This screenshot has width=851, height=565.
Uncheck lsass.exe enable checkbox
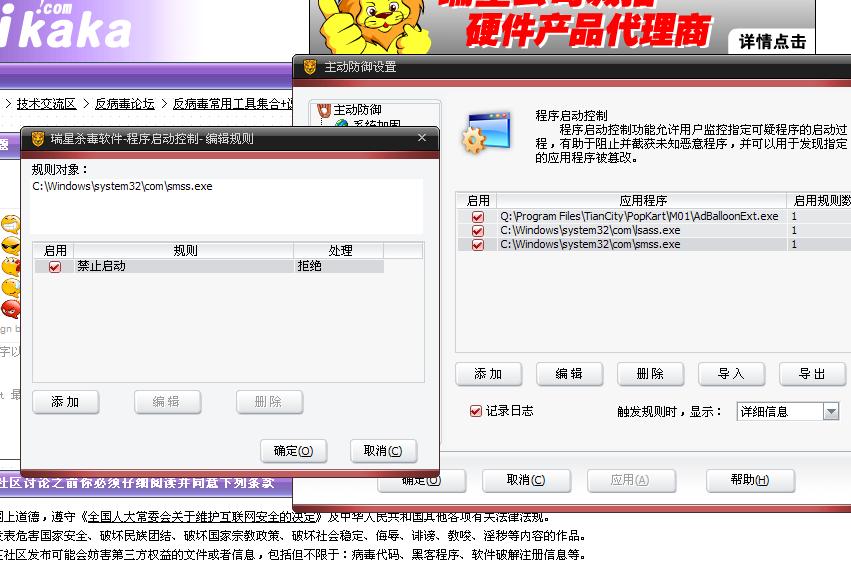(x=478, y=231)
